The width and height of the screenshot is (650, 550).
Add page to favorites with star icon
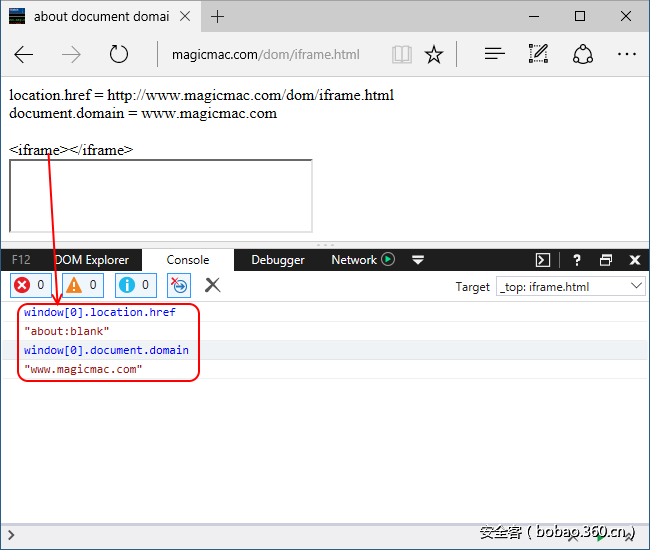[x=434, y=55]
